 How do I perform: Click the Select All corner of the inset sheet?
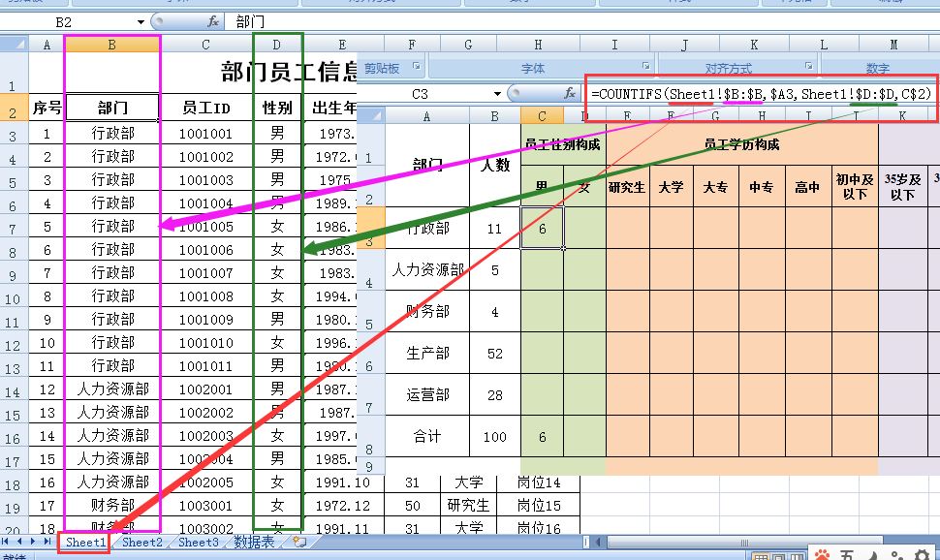[370, 115]
